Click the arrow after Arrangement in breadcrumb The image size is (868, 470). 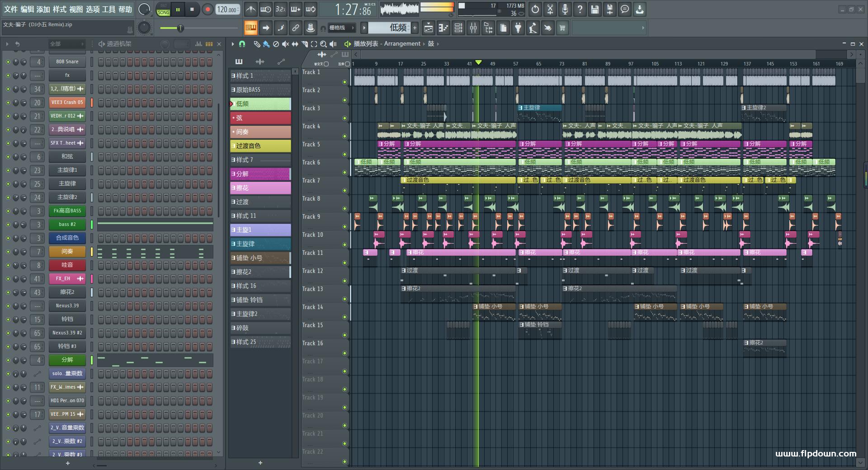(424, 44)
